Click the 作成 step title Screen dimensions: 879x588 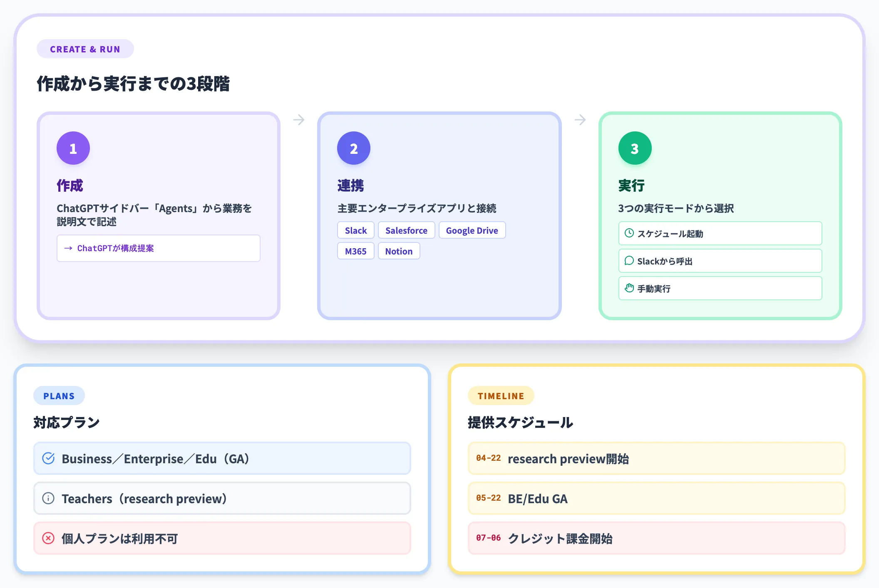coord(70,185)
